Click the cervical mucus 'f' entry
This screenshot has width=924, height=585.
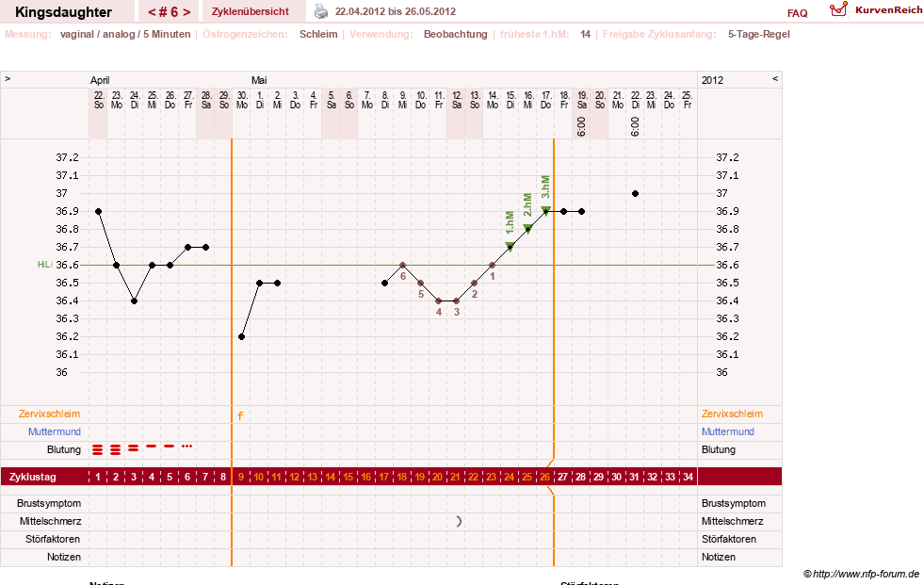point(240,416)
